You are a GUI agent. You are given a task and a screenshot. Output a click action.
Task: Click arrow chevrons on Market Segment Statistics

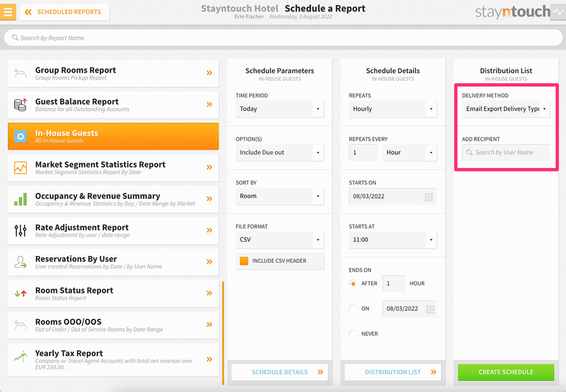point(209,167)
